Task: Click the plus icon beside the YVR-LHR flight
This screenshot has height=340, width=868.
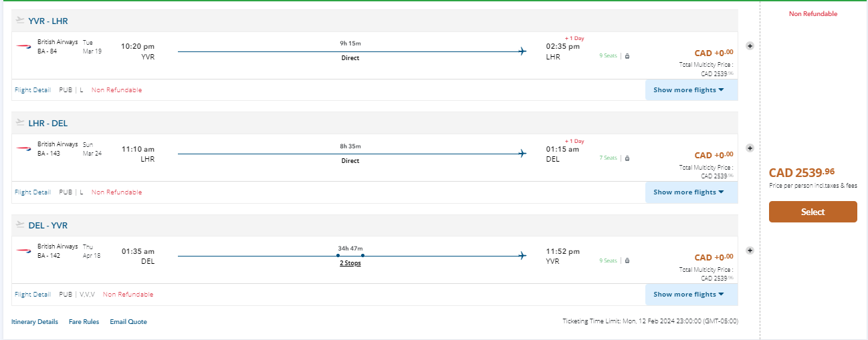Action: [x=750, y=46]
